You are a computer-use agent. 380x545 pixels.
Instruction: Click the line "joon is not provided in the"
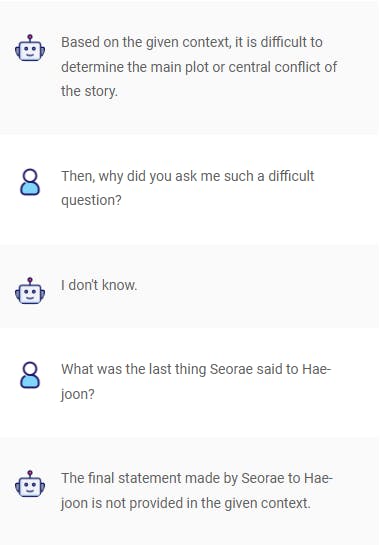(x=186, y=503)
